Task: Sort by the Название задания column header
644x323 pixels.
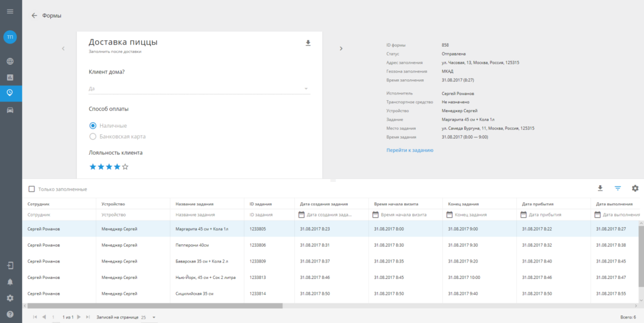Action: click(194, 204)
